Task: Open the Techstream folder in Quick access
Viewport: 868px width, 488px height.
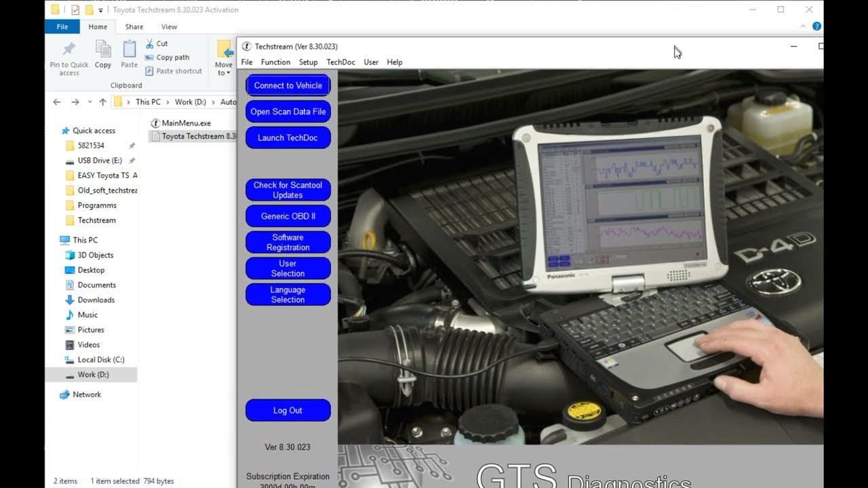Action: coord(96,220)
